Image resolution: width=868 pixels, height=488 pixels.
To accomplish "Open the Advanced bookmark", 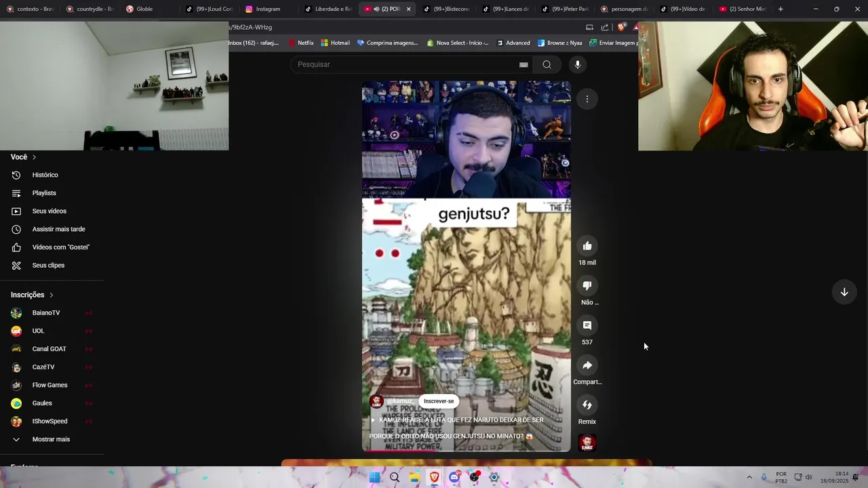I will 513,43.
